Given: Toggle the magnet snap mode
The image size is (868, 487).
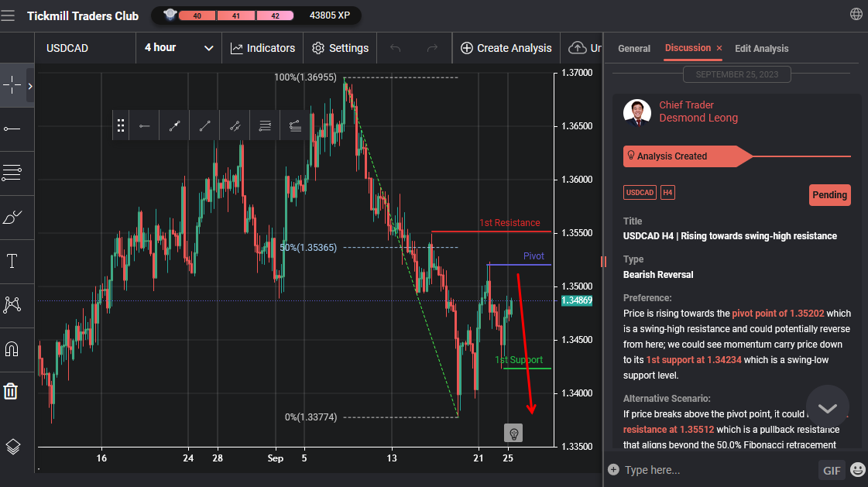Looking at the screenshot, I should click(x=12, y=348).
